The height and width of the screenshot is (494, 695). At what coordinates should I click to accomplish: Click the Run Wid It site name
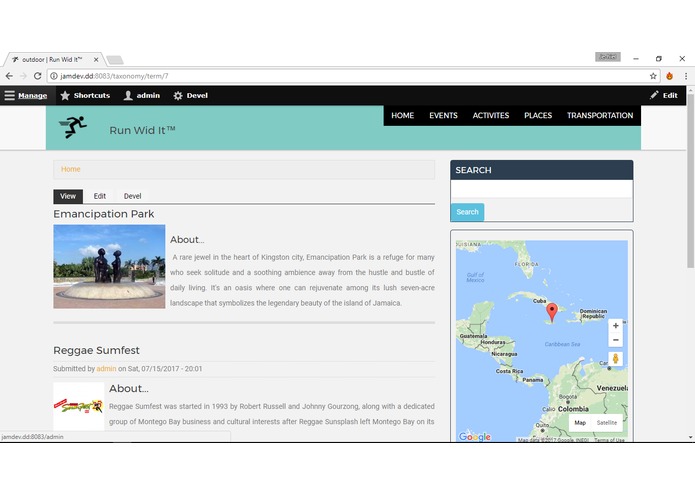pyautogui.click(x=142, y=130)
